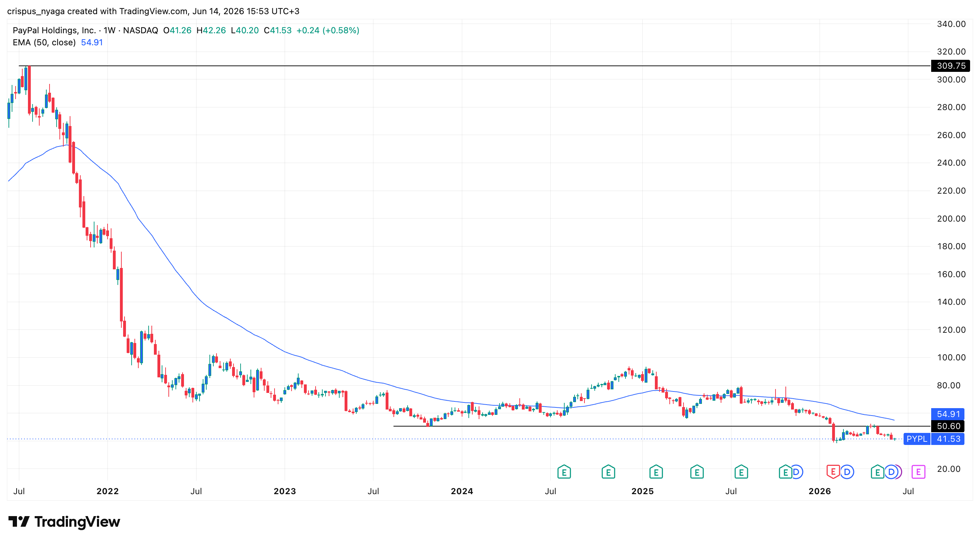
Task: Open the EMA (50, close) indicator legend
Action: coord(44,42)
